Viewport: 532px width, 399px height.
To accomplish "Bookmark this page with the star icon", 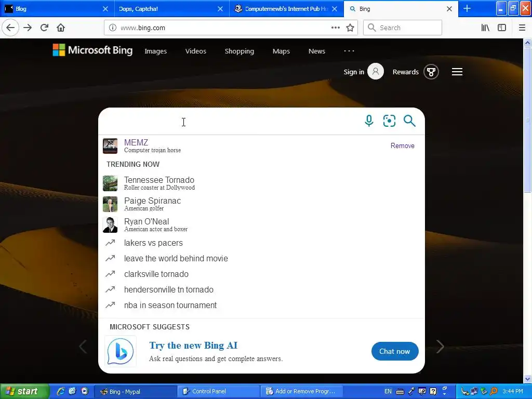I will pyautogui.click(x=350, y=28).
